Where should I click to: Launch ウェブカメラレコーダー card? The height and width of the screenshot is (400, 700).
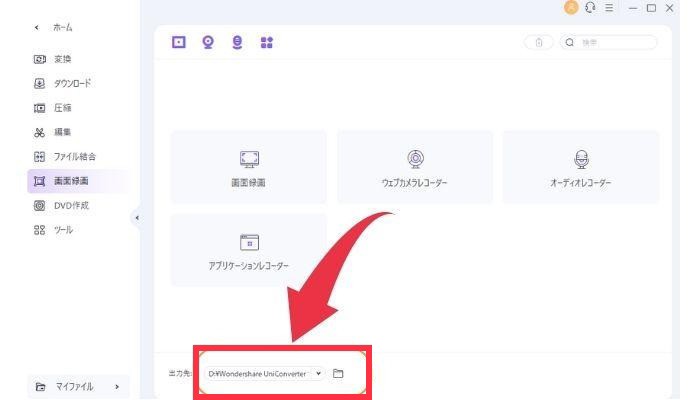414,167
